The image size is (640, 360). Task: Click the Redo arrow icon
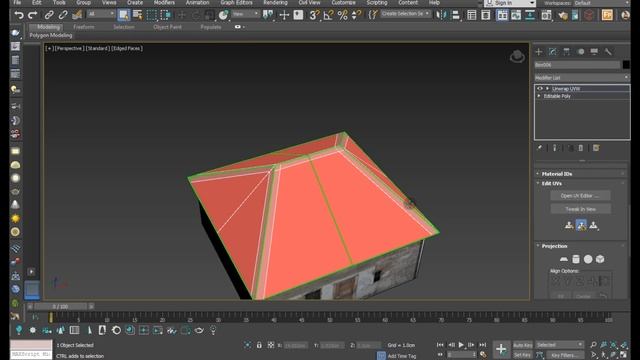coord(33,15)
